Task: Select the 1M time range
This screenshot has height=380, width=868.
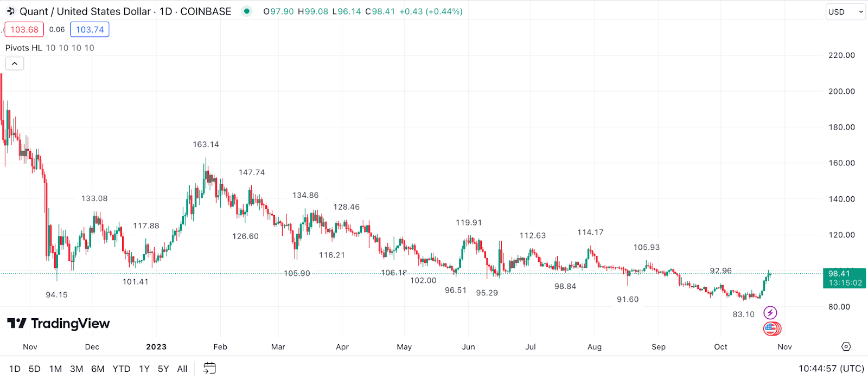Action: (x=55, y=369)
